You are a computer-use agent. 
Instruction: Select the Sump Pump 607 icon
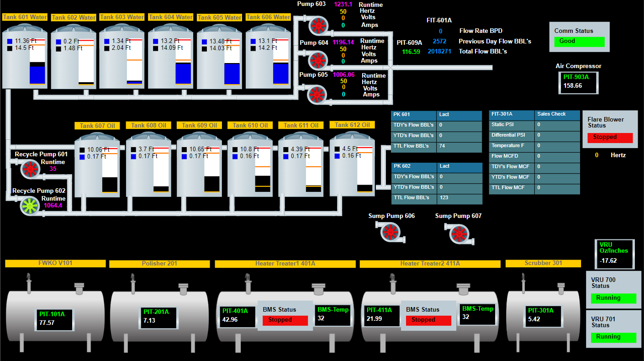458,234
